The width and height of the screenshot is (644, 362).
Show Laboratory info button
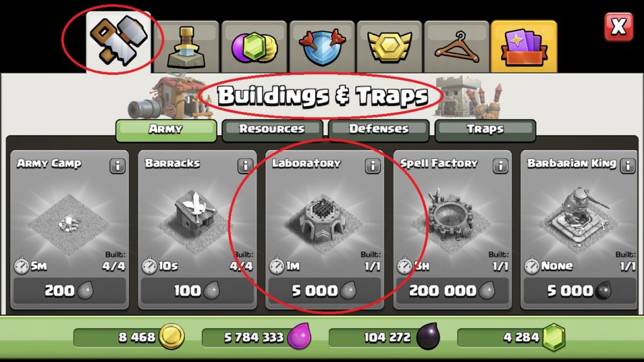tap(372, 166)
